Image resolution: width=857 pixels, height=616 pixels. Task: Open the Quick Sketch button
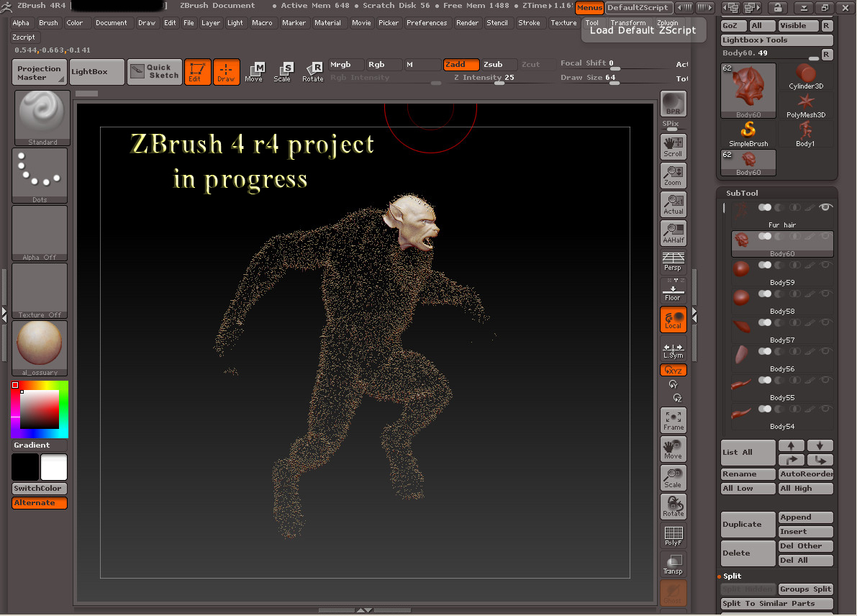(155, 71)
